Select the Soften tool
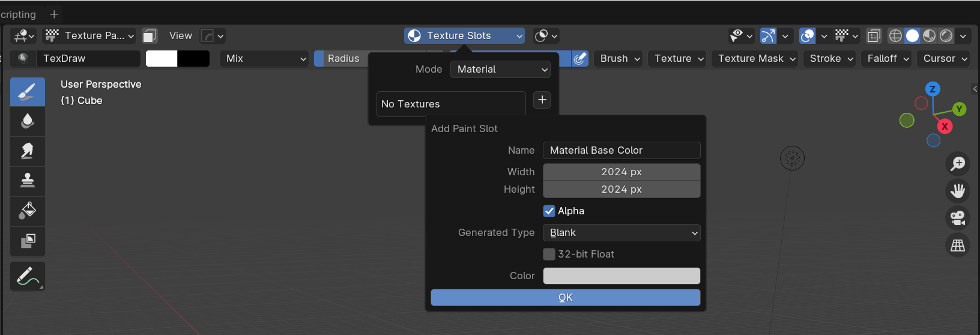This screenshot has width=980, height=335. click(x=28, y=122)
